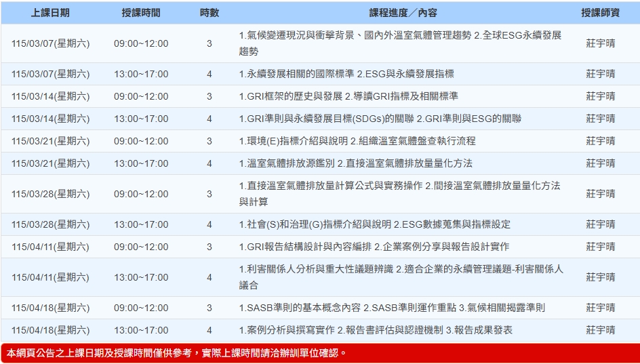640x364 pixels.
Task: Click the 授課師資 column header
Action: (600, 13)
